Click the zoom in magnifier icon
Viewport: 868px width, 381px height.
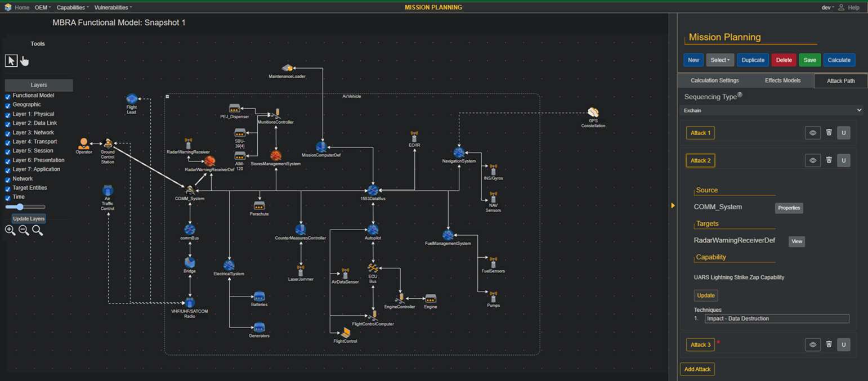(x=10, y=230)
